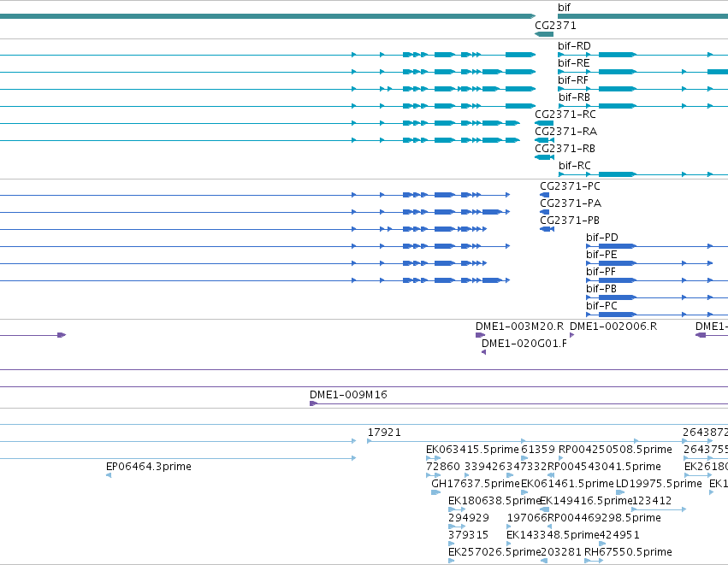Open the DME1-003M20.R clone end label
728x565 pixels.
pos(519,327)
